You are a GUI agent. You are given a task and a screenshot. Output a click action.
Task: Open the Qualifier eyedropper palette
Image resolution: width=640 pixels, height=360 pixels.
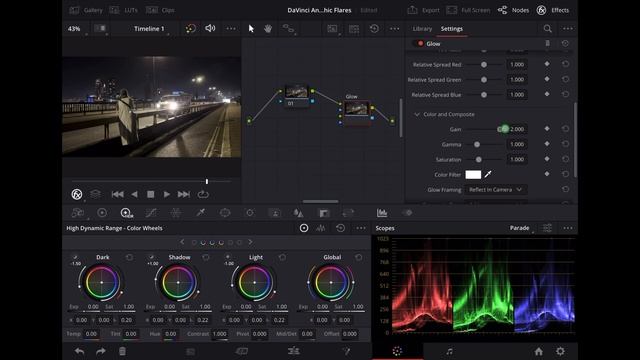[200, 213]
